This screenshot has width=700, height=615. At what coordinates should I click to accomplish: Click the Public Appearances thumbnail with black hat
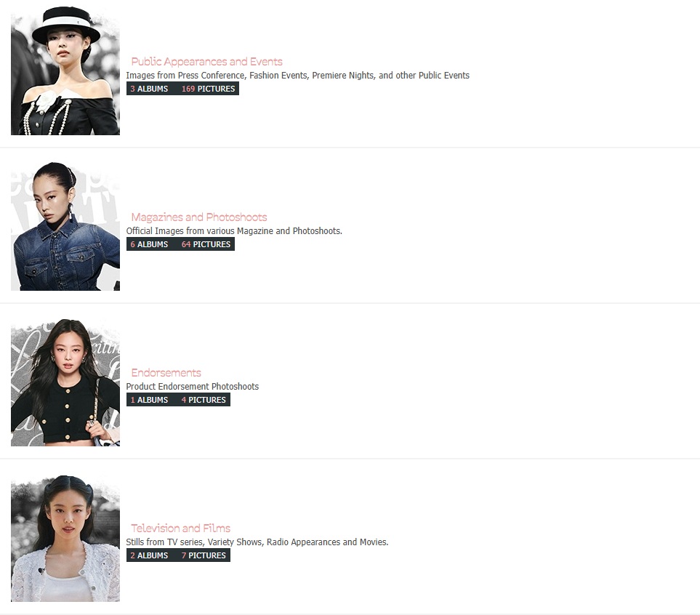pyautogui.click(x=65, y=71)
